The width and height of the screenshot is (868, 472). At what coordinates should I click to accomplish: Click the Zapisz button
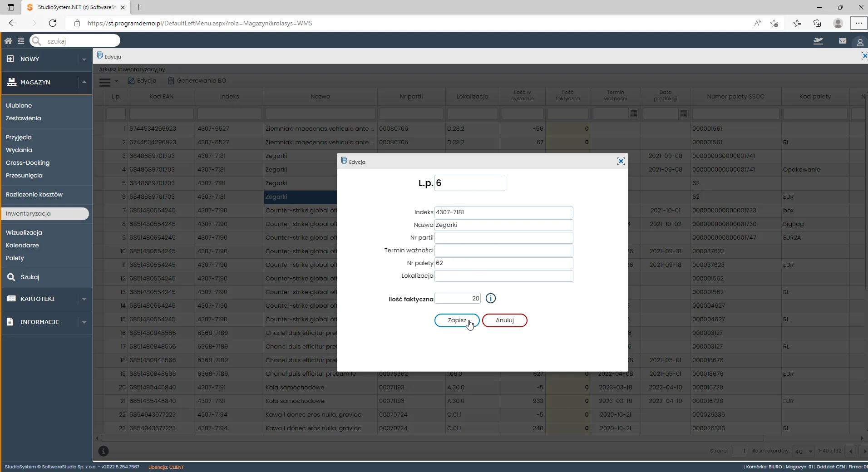tap(457, 320)
